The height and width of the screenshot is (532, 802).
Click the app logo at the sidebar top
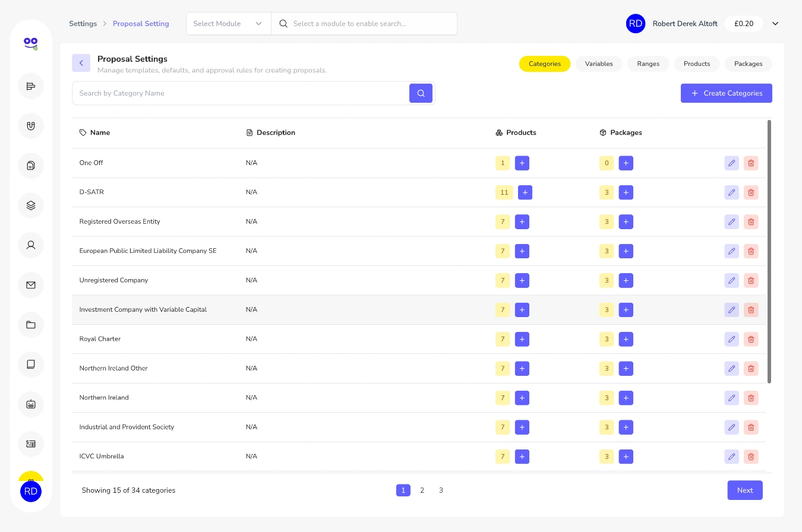point(31,43)
